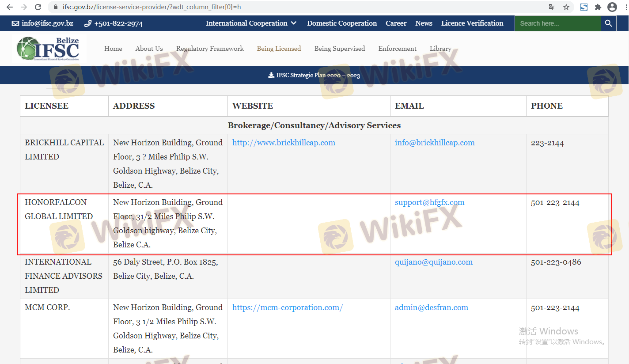Click the Belize IFSC logo

pos(49,49)
